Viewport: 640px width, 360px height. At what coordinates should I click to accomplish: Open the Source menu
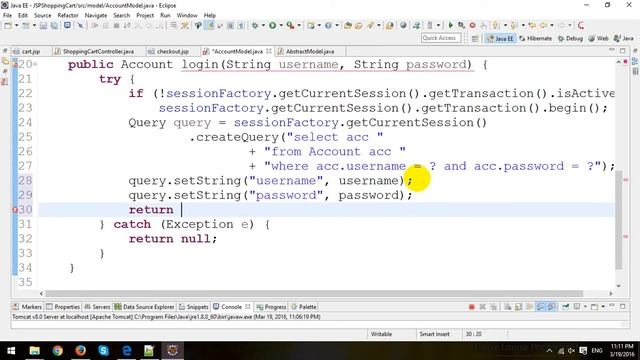click(42, 16)
